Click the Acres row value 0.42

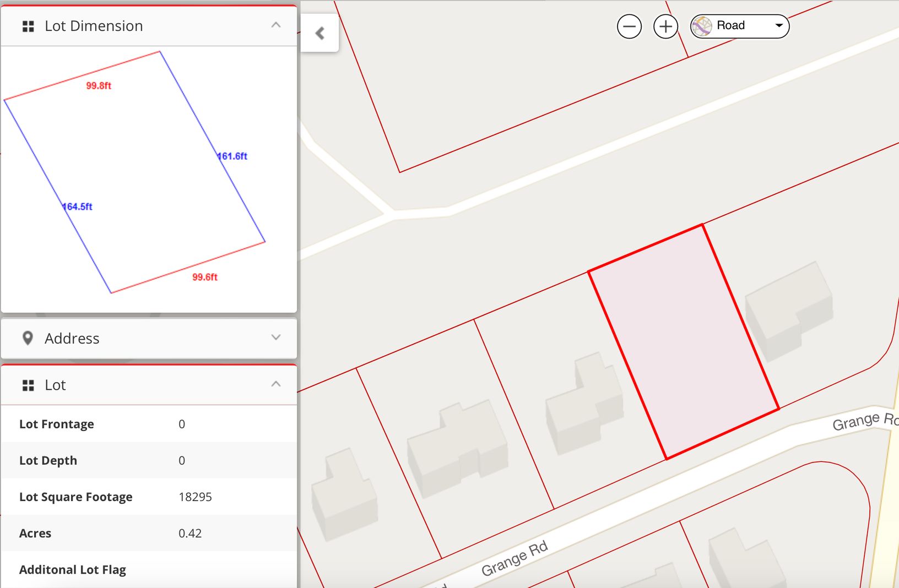190,533
